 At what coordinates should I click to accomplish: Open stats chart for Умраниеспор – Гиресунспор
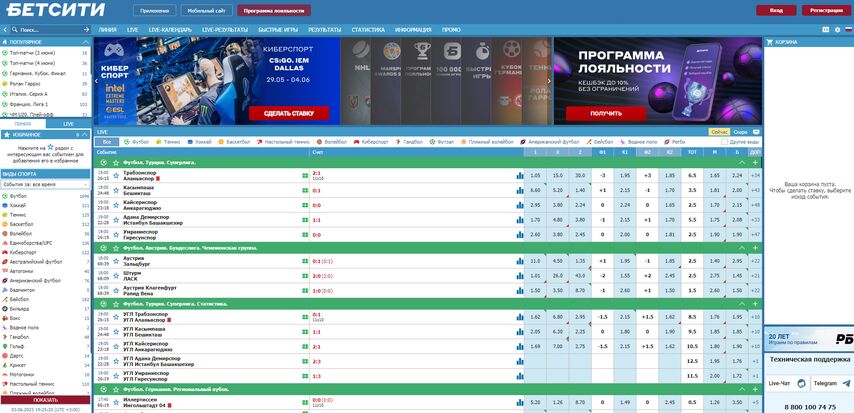pyautogui.click(x=520, y=235)
